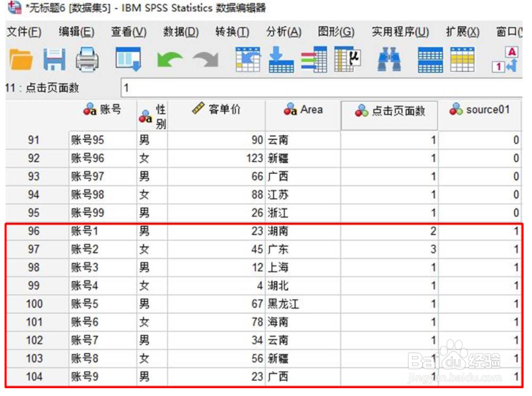Click 性别 cell in row 99

(x=152, y=286)
